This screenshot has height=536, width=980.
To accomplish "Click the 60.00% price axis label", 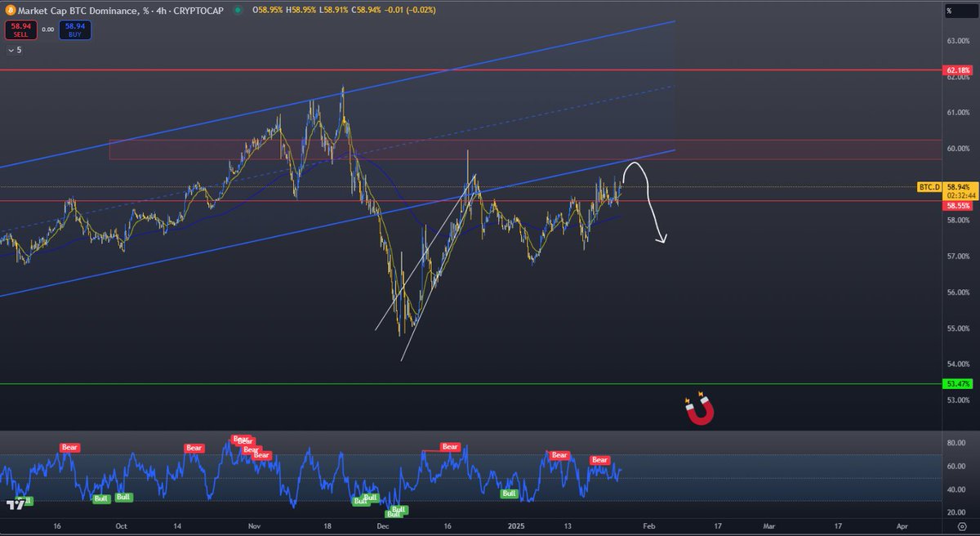I will click(x=958, y=149).
